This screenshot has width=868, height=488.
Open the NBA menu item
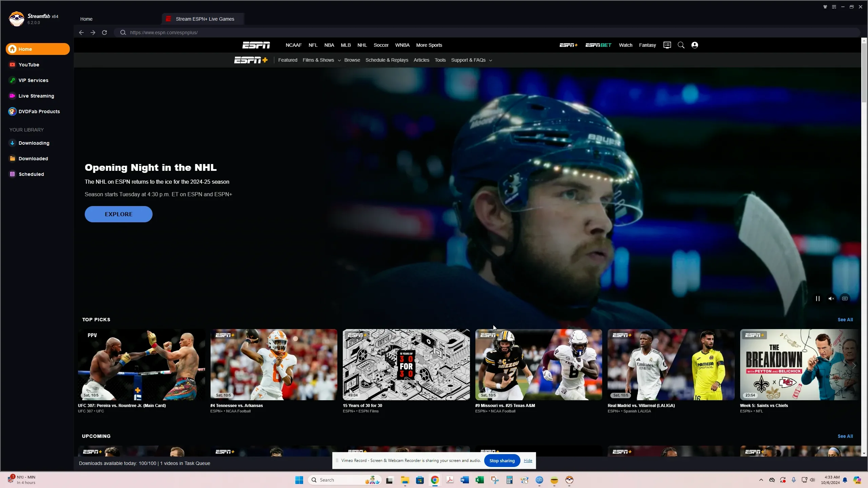[329, 45]
